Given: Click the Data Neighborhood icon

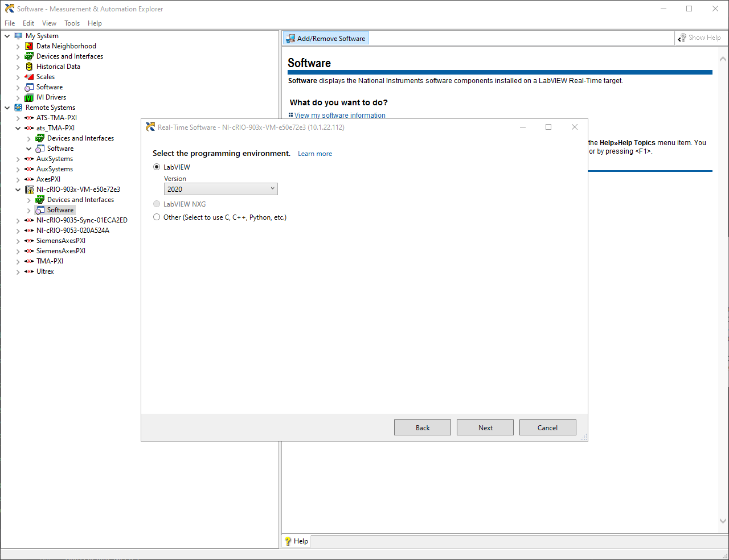Looking at the screenshot, I should (x=29, y=46).
